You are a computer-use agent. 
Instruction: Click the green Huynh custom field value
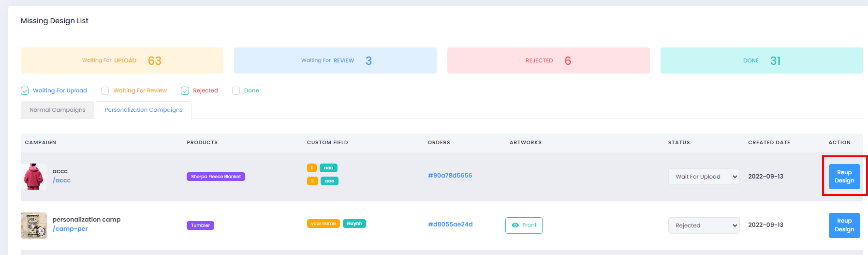click(x=354, y=224)
